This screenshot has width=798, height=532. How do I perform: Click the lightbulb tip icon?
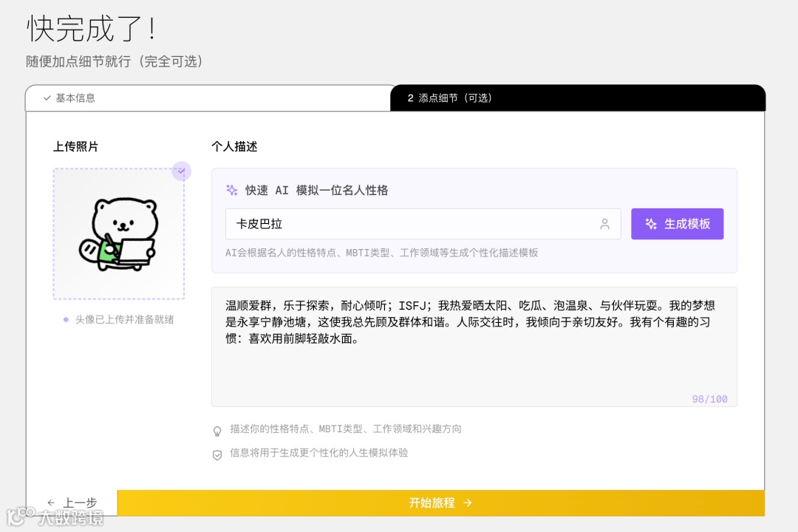217,432
